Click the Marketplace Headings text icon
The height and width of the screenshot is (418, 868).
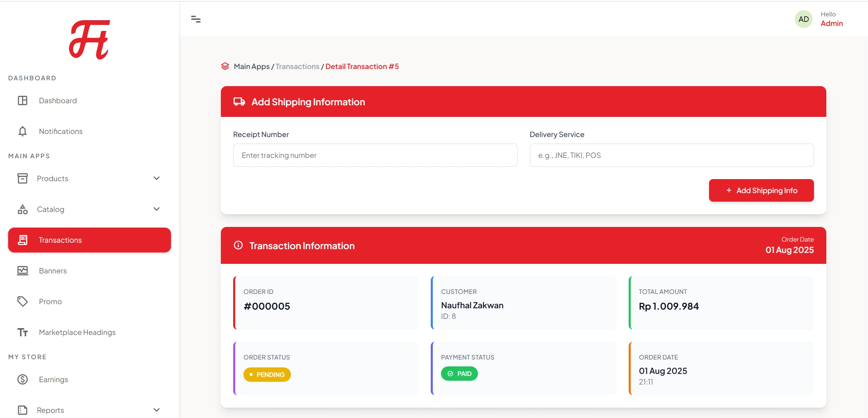click(x=22, y=332)
